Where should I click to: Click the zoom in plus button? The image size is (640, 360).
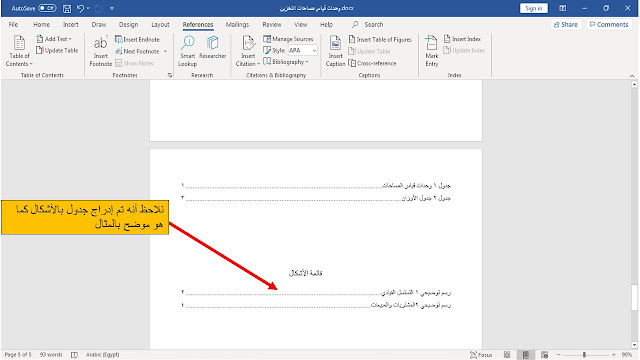pos(613,355)
